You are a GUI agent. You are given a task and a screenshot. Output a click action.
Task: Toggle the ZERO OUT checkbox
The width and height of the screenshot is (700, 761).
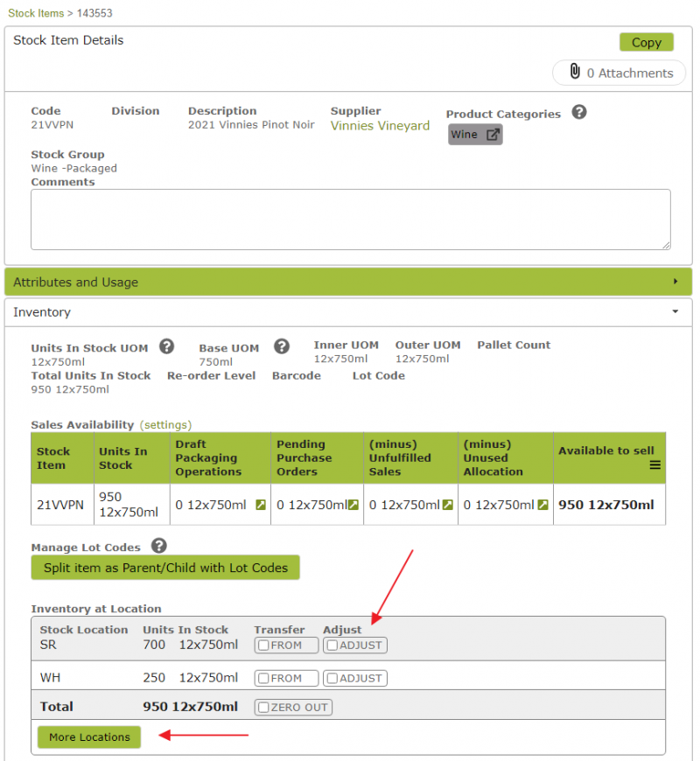click(263, 708)
